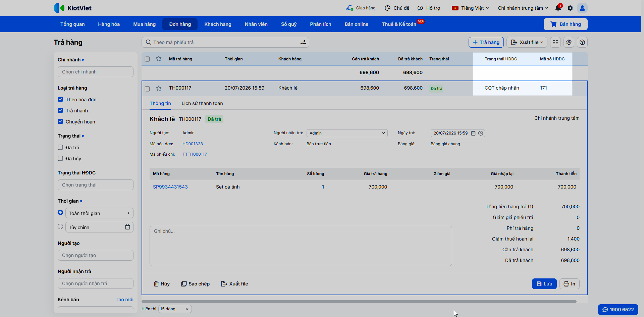Toggle Trả nhanh checkbox
The image size is (644, 317).
coord(60,110)
